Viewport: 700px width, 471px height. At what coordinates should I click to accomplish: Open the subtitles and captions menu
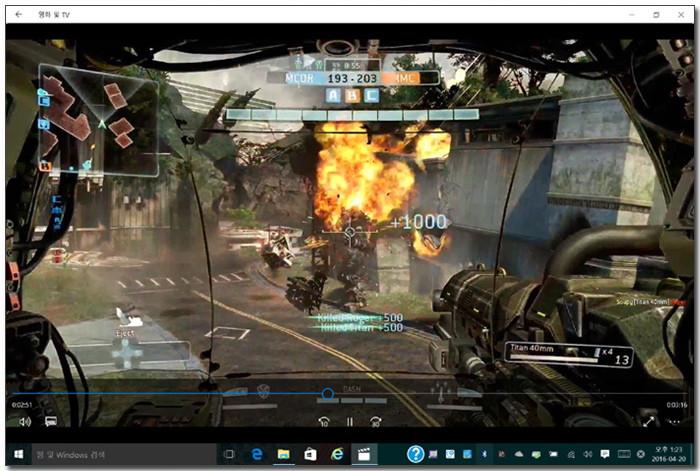(x=51, y=421)
